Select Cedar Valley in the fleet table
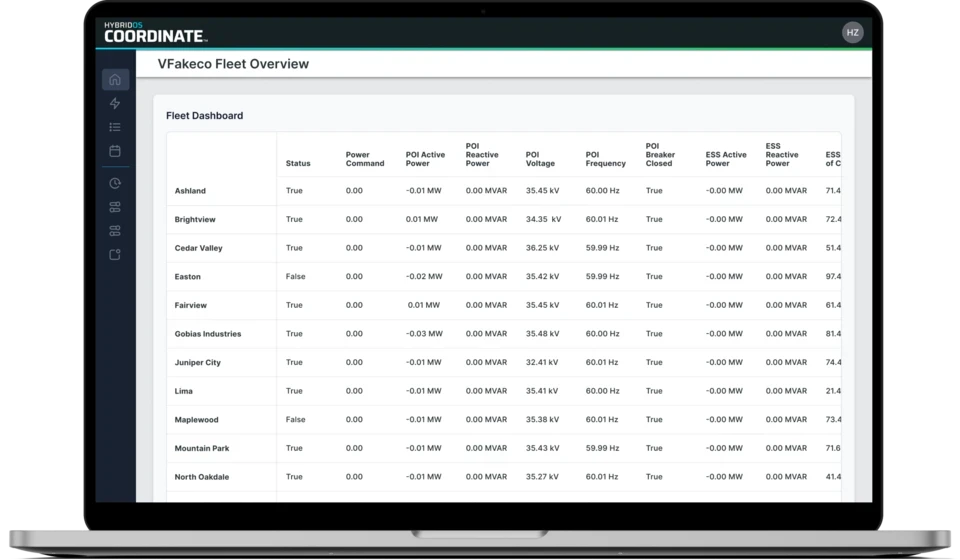This screenshot has height=560, width=960. point(198,248)
